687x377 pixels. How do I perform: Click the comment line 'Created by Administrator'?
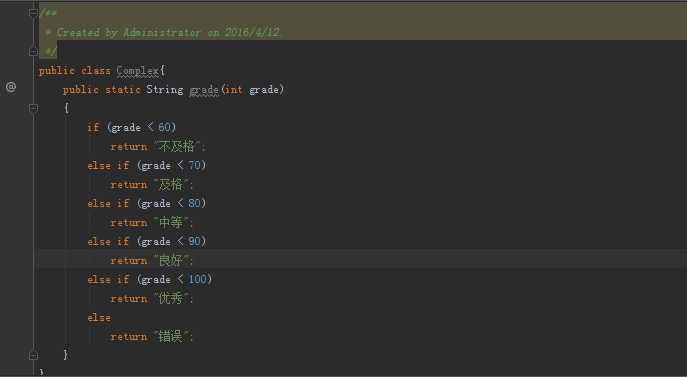[x=168, y=32]
